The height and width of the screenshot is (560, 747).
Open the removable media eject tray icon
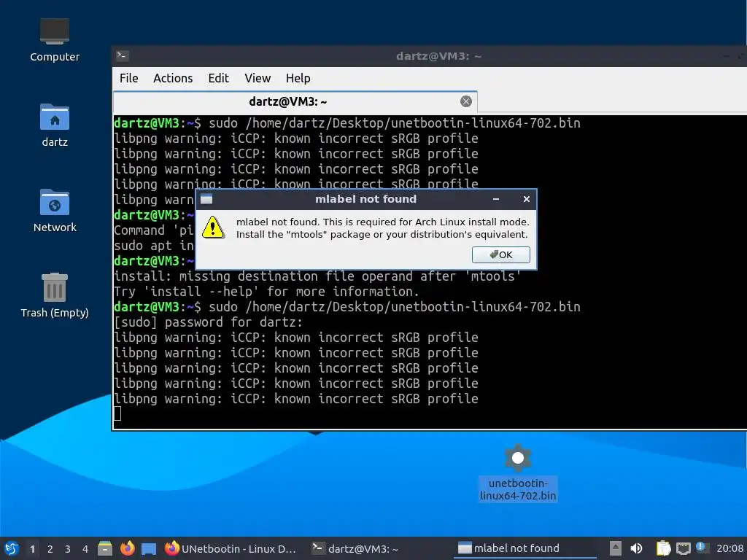[616, 548]
